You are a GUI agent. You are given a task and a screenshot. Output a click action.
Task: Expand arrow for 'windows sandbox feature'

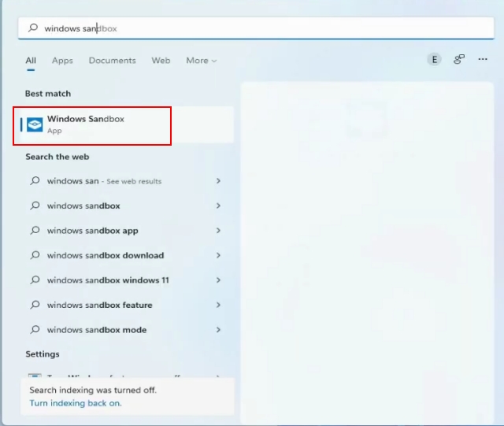218,305
